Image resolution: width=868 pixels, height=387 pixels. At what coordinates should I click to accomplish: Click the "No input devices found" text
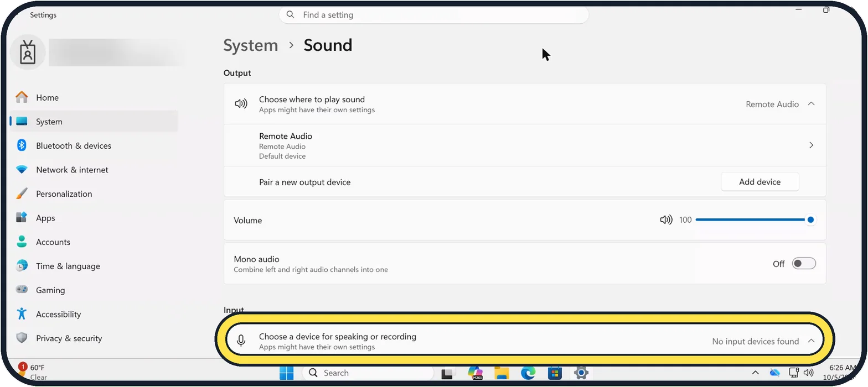click(755, 341)
